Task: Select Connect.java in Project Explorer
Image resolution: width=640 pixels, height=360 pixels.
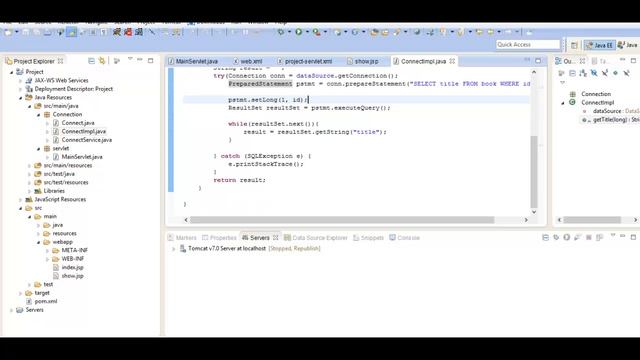Action: point(73,123)
